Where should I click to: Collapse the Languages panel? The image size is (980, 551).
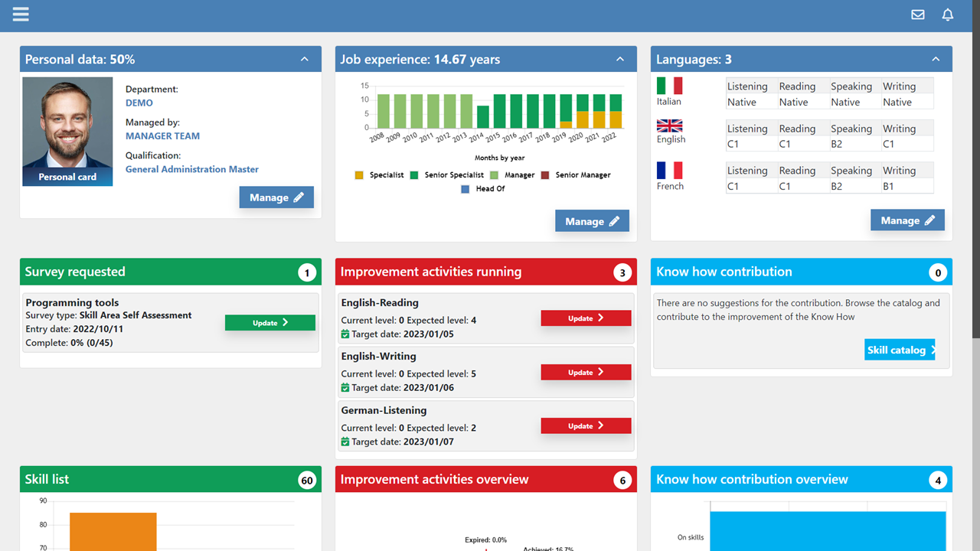tap(936, 59)
